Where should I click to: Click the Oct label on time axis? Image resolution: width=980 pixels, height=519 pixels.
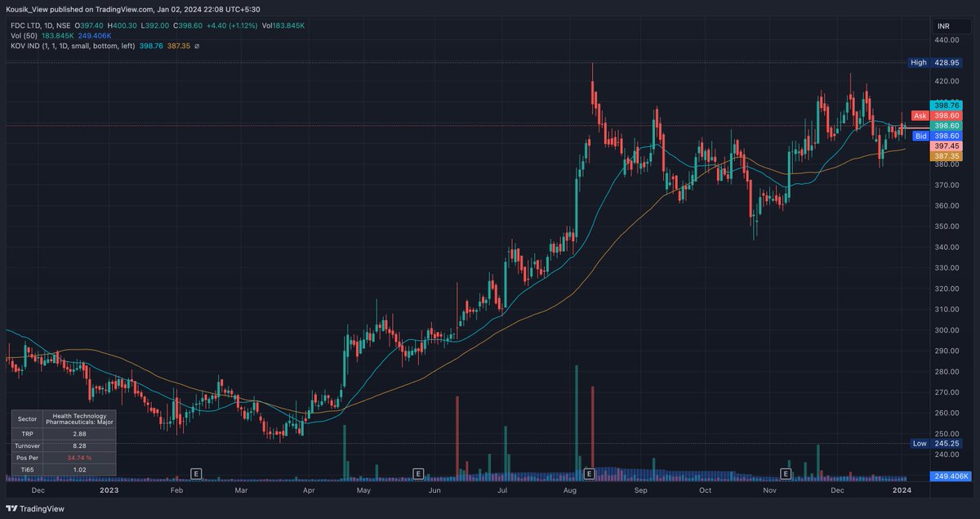tap(706, 490)
